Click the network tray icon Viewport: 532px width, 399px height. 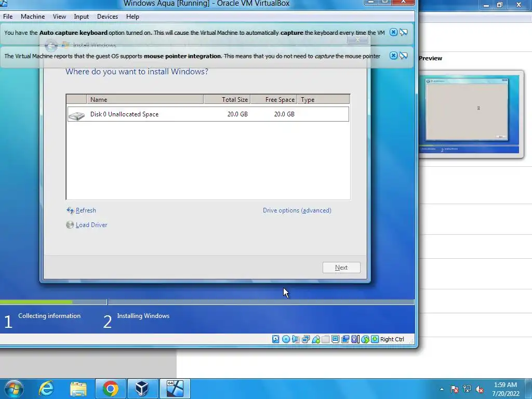pos(467,389)
